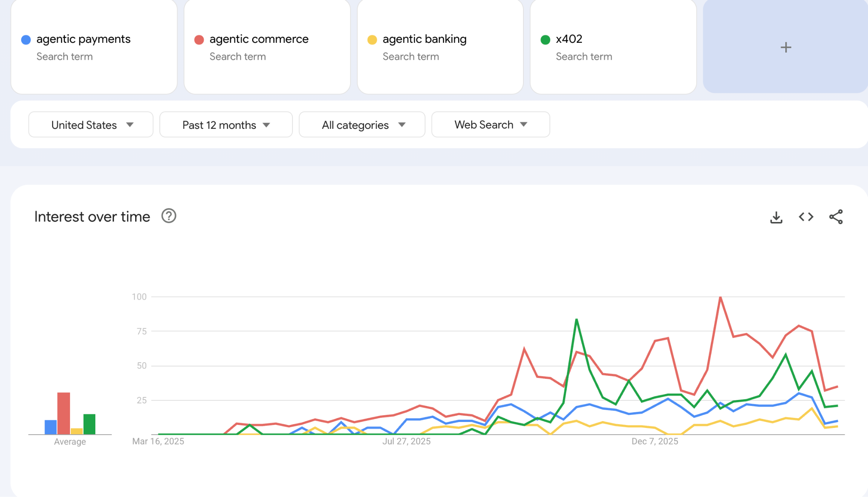Screen dimensions: 868x497
Task: Edit the agentic commerce search term
Action: 259,39
